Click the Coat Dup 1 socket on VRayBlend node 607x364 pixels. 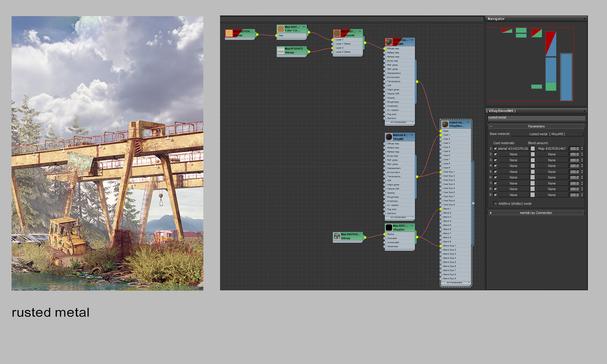pyautogui.click(x=441, y=172)
